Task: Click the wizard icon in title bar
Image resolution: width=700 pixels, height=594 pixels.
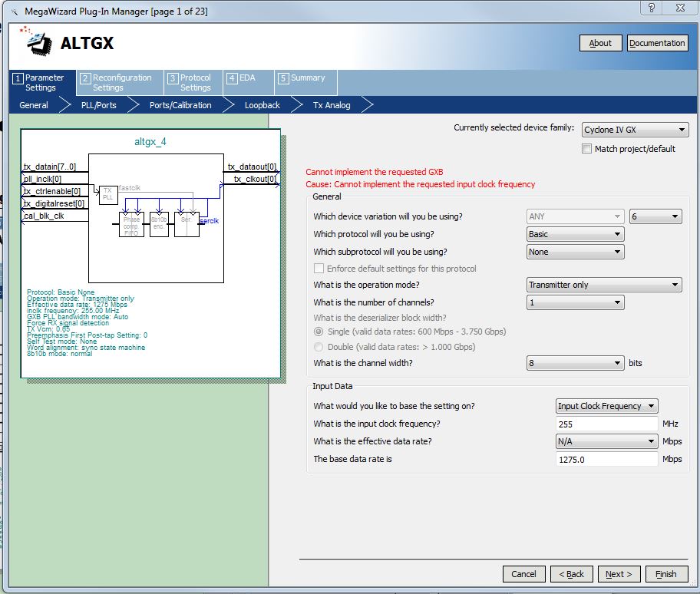Action: point(15,12)
